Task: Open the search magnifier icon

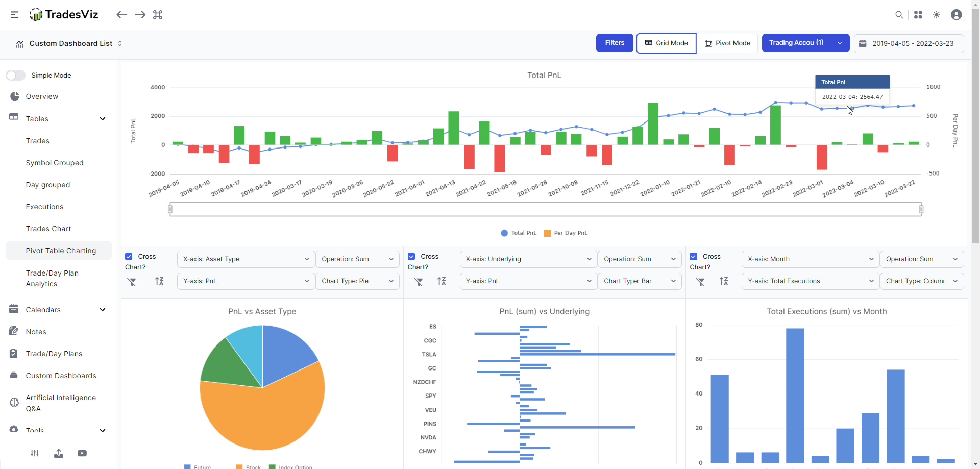Action: (x=899, y=15)
